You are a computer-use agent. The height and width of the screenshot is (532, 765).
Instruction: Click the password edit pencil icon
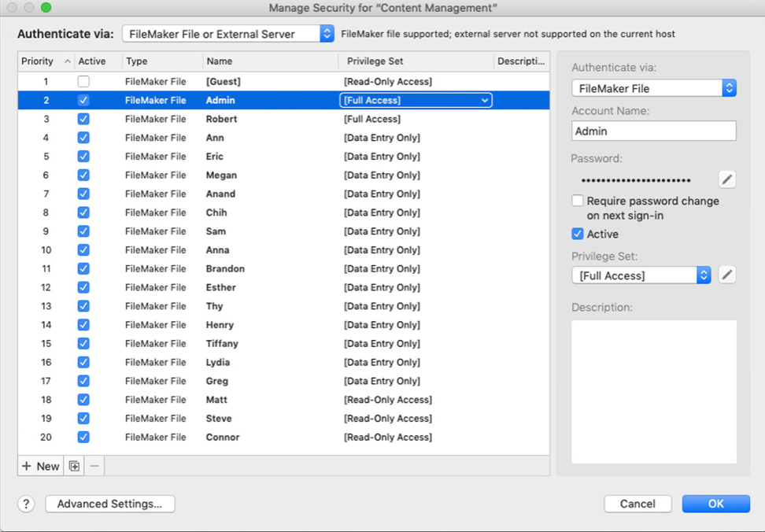click(727, 179)
